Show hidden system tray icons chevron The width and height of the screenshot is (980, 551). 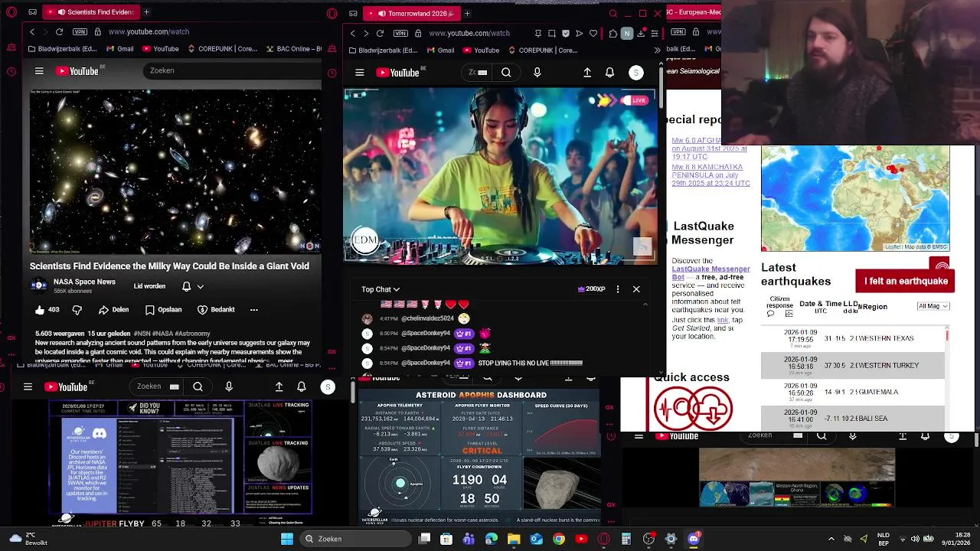tap(831, 539)
